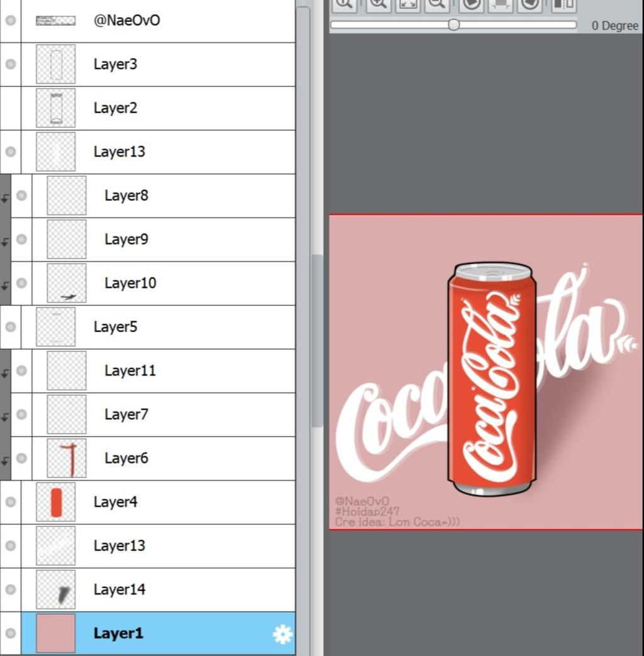644x656 pixels.
Task: Select the "Layer11" name text
Action: (x=130, y=370)
